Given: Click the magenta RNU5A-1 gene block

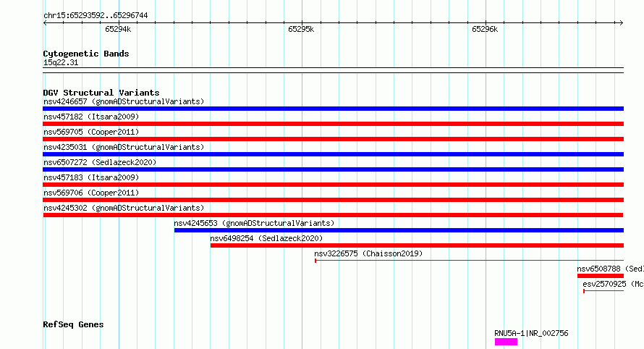Looking at the screenshot, I should [506, 342].
